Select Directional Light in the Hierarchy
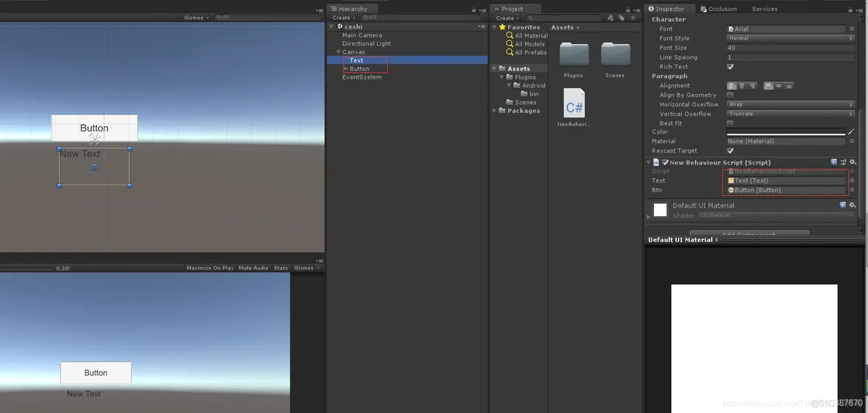This screenshot has height=413, width=868. click(367, 44)
